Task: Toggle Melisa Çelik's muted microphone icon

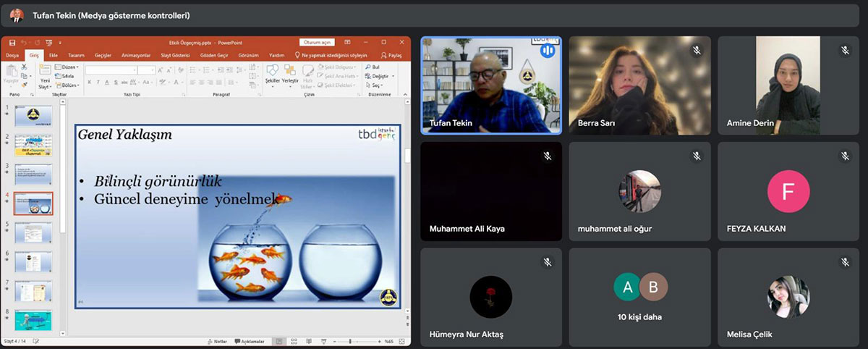Action: [845, 262]
